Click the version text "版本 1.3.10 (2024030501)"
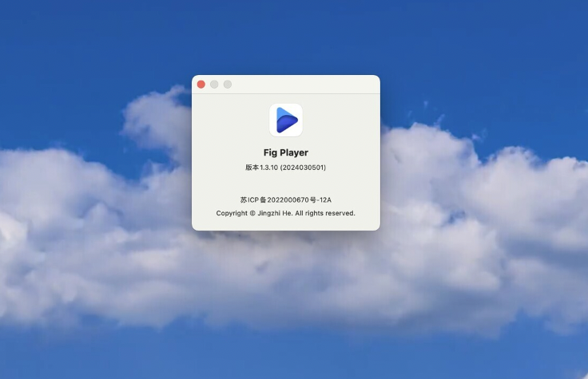The width and height of the screenshot is (588, 379). click(x=286, y=168)
